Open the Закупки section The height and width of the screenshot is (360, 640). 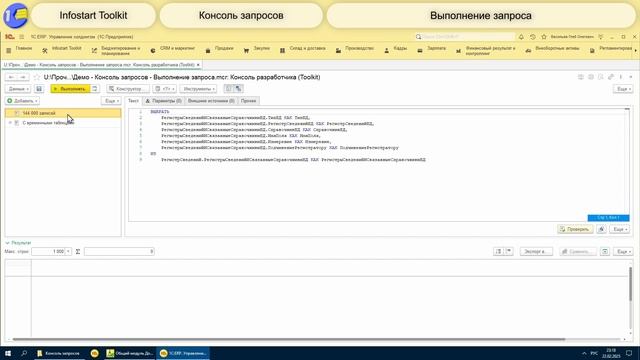(257, 49)
